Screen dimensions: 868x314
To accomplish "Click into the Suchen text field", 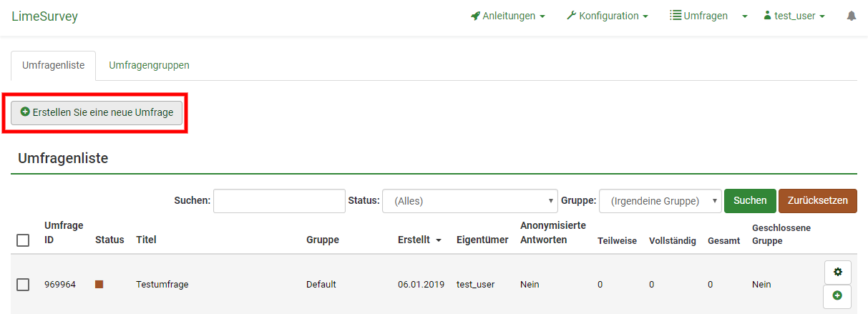I will pyautogui.click(x=279, y=201).
